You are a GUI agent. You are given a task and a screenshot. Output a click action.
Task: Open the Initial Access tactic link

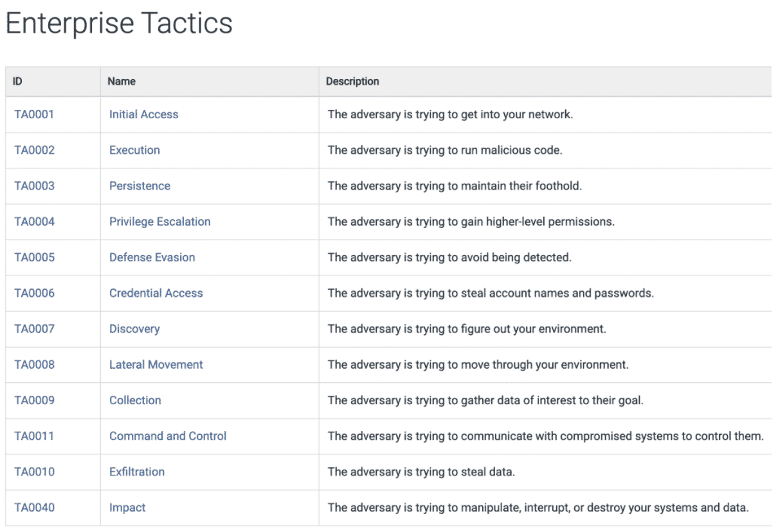click(143, 114)
